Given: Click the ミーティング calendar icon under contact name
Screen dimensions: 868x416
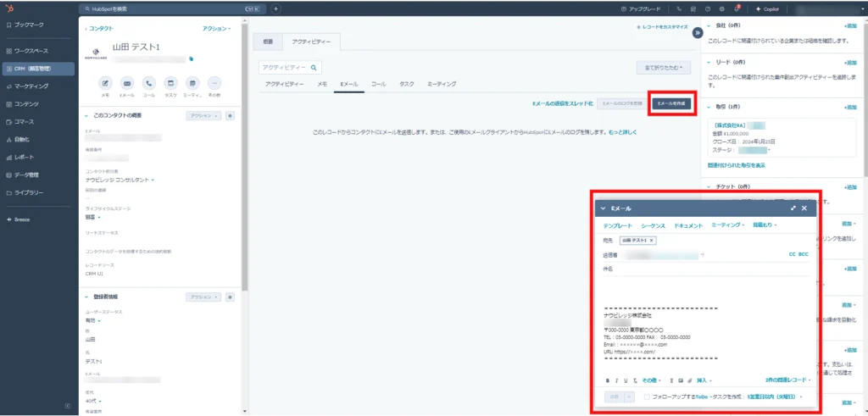Looking at the screenshot, I should (x=192, y=84).
